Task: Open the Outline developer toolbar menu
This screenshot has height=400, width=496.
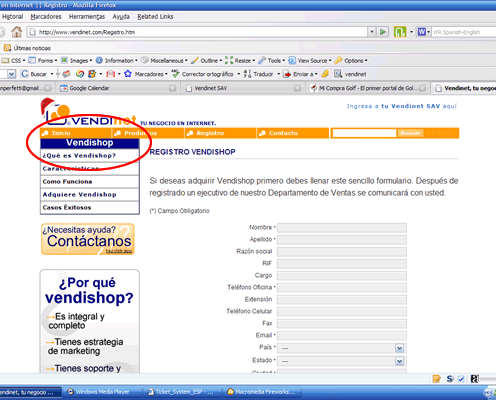Action: (x=206, y=61)
